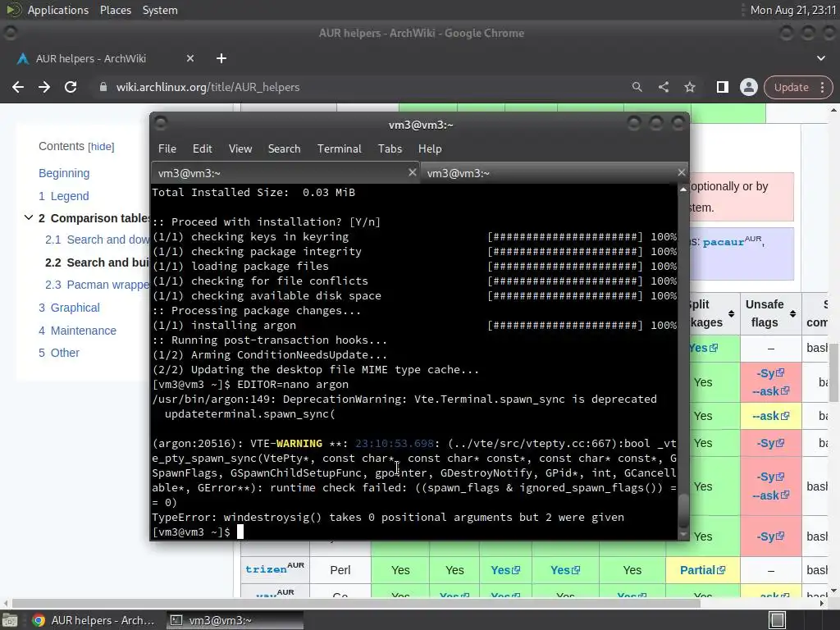This screenshot has height=630, width=840.
Task: Close the first terminal tab
Action: point(412,172)
